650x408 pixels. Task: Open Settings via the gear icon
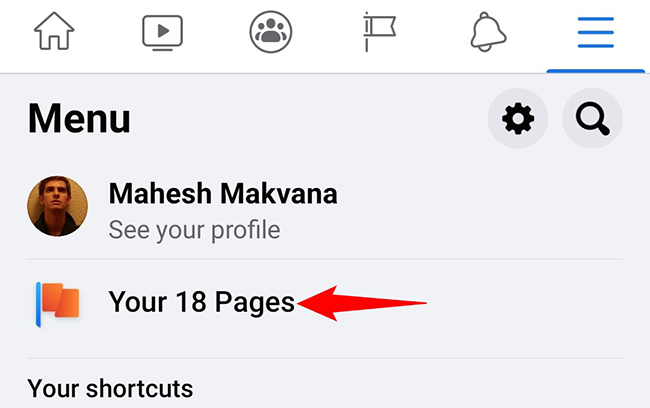pos(517,120)
